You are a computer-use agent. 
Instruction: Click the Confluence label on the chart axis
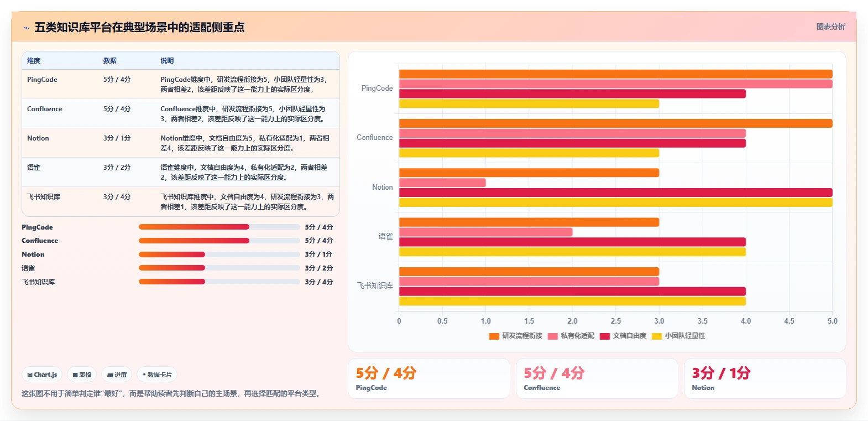pos(375,138)
